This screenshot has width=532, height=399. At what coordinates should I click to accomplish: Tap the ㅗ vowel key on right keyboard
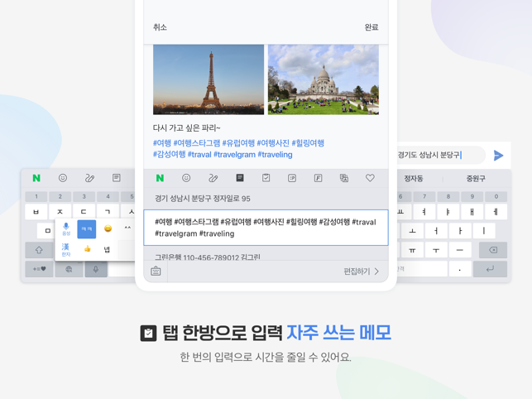413,231
